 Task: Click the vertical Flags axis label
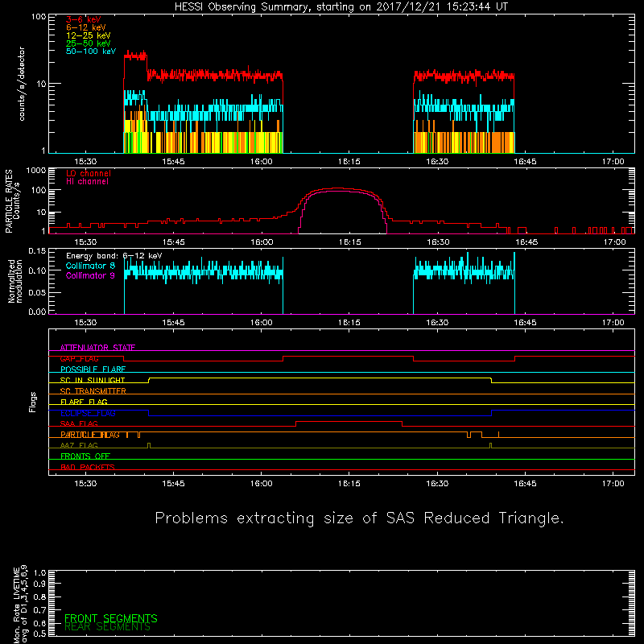tap(33, 402)
